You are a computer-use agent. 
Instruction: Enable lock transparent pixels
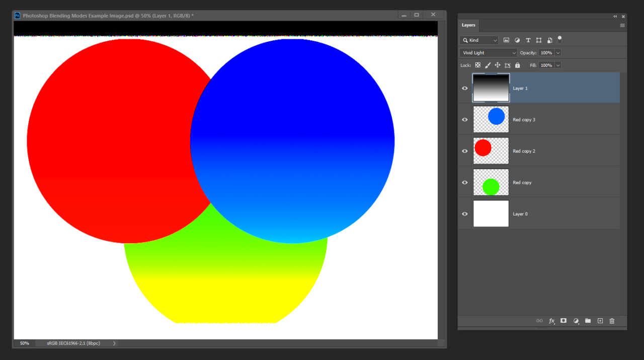pyautogui.click(x=477, y=65)
